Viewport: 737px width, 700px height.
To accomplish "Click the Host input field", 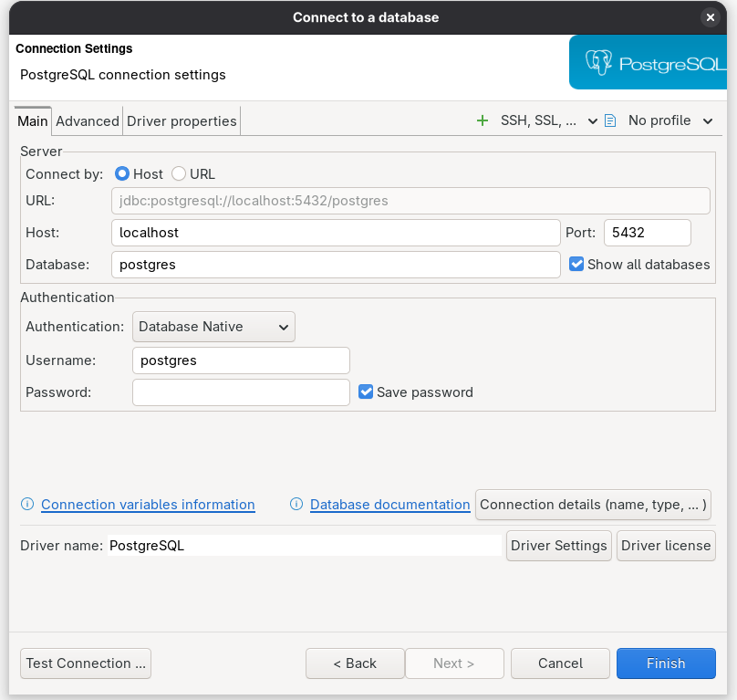I will [336, 233].
